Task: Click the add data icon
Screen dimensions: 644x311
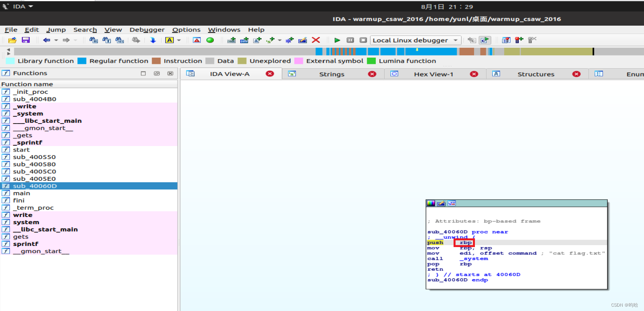Action: [245, 40]
